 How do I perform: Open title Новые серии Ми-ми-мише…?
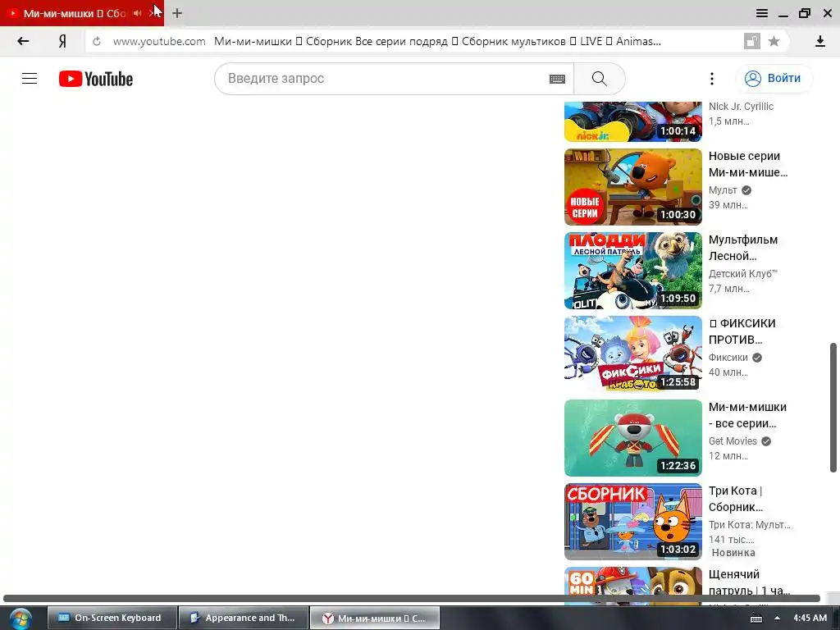(748, 164)
